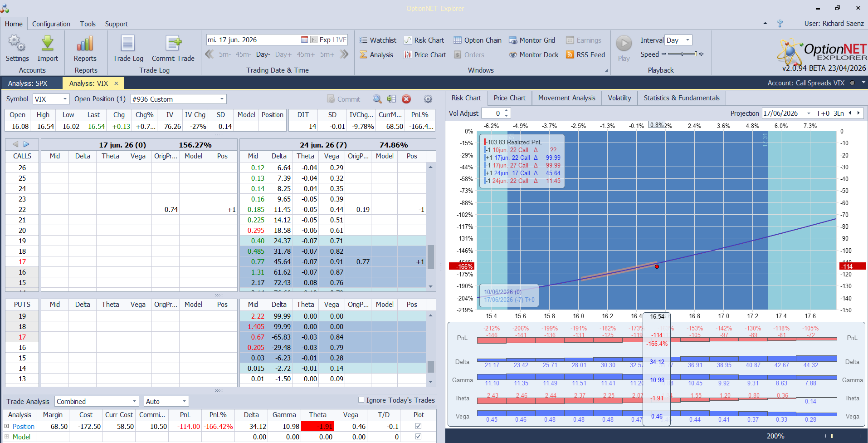The image size is (868, 443).
Task: Expand the Model row in Trade Analysis
Action: click(7, 437)
